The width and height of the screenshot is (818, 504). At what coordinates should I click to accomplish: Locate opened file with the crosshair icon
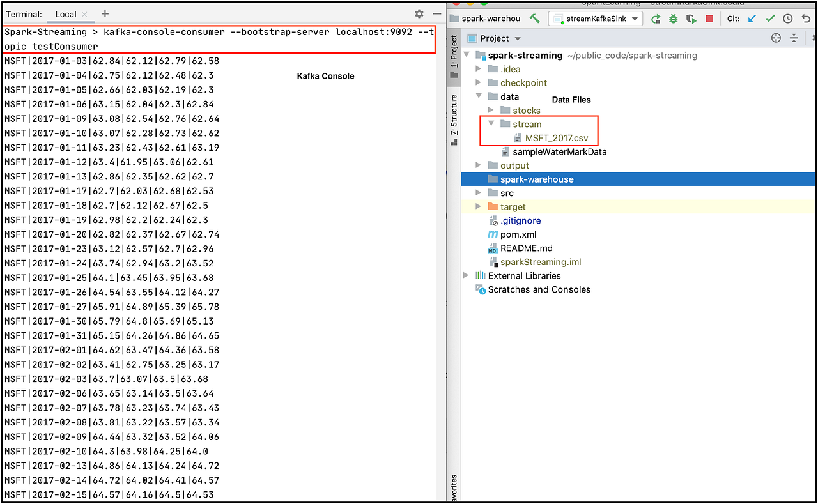(x=775, y=38)
